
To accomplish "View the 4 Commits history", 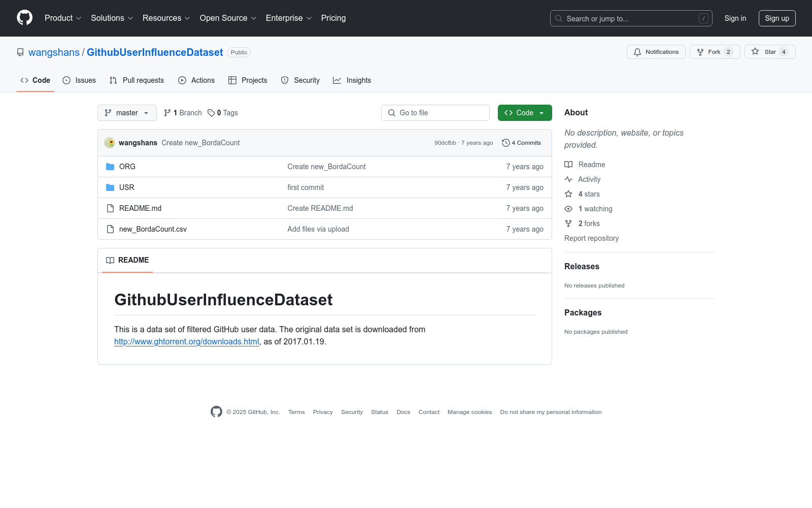I will tap(521, 143).
